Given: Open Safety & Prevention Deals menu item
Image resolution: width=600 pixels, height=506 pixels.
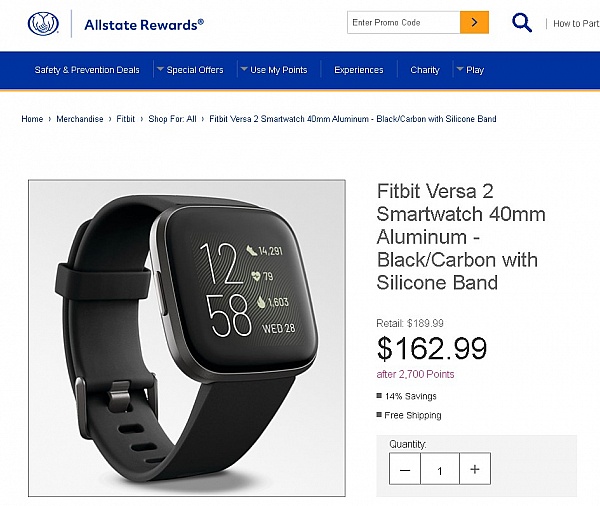Looking at the screenshot, I should click(87, 70).
